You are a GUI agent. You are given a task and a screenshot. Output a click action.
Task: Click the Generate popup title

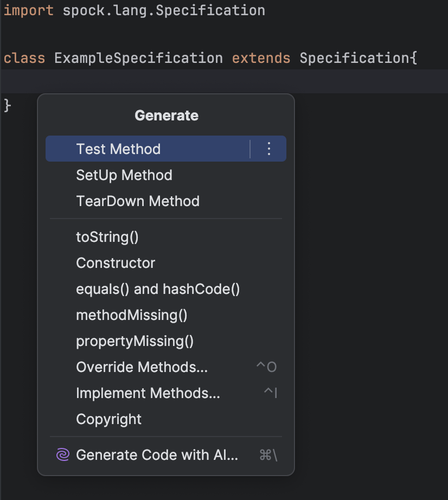click(166, 115)
